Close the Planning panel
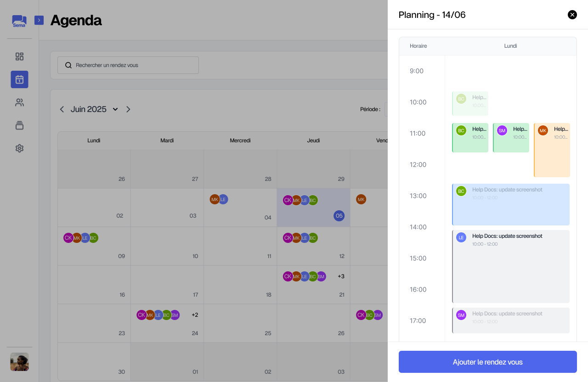This screenshot has height=382, width=588. [x=572, y=15]
